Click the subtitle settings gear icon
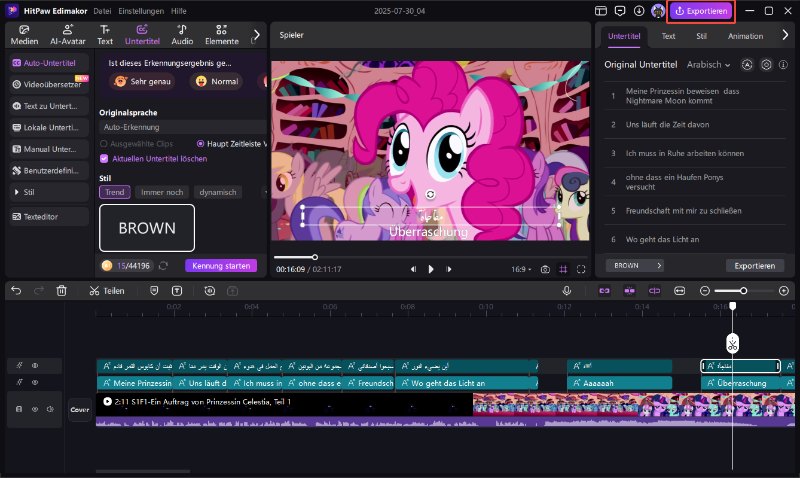 pyautogui.click(x=766, y=65)
